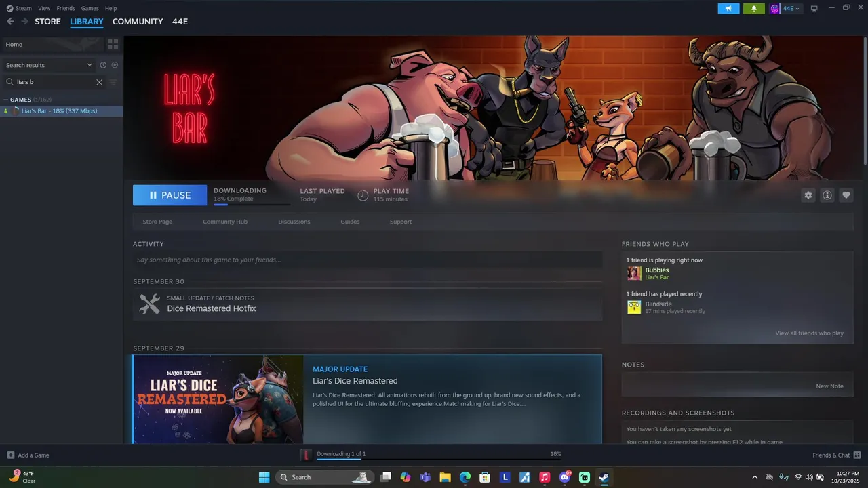Open game info circle icon

click(x=827, y=195)
